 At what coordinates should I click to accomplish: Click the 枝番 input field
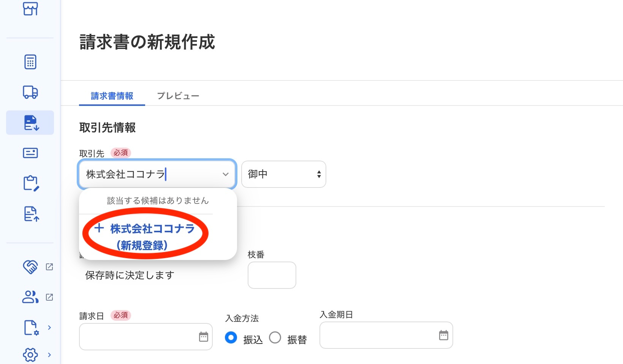coord(272,275)
